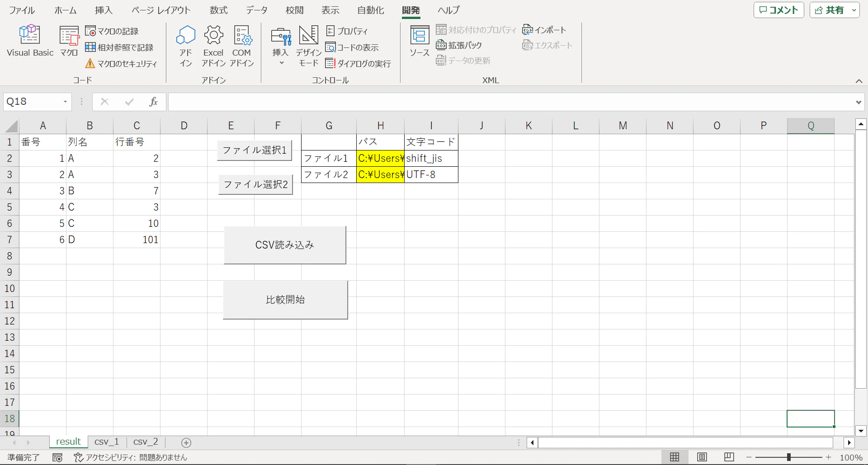Image resolution: width=868 pixels, height=465 pixels.
Task: Open the csv_1 sheet tab
Action: click(x=106, y=442)
